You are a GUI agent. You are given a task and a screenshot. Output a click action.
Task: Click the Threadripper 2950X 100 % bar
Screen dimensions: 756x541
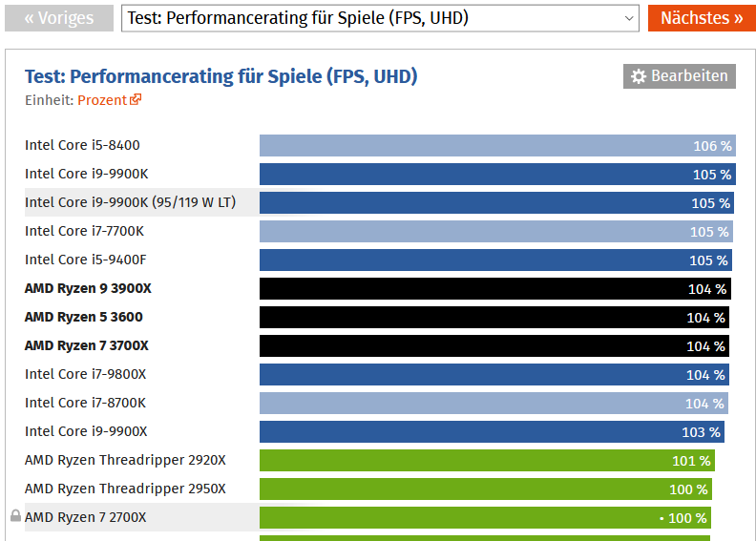(486, 489)
